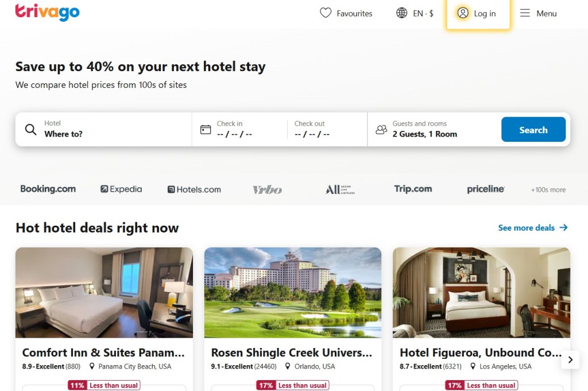This screenshot has width=588, height=391.
Task: Open the Guests and rooms selector
Action: pyautogui.click(x=434, y=129)
